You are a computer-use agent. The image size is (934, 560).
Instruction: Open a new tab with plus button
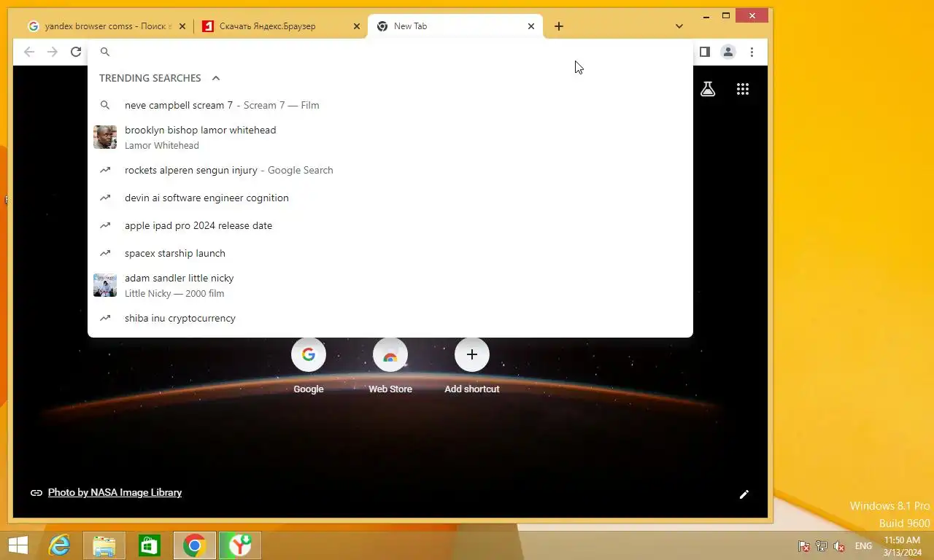pyautogui.click(x=559, y=26)
